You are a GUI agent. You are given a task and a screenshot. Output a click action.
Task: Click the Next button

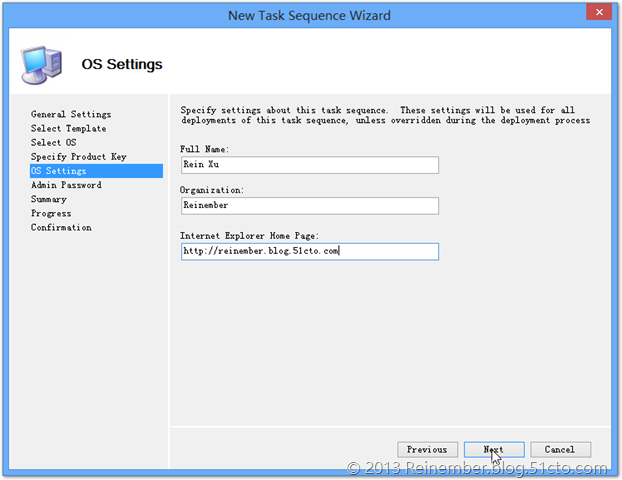(x=494, y=449)
